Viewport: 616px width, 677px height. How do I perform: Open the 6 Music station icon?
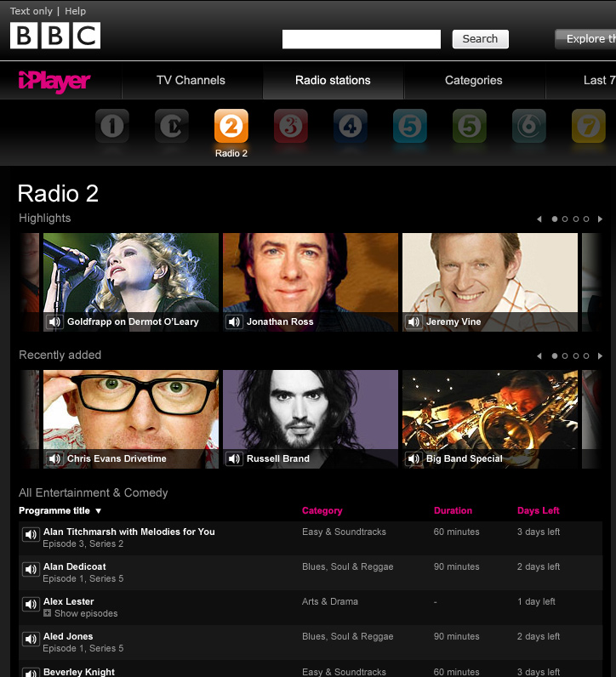[x=529, y=127]
